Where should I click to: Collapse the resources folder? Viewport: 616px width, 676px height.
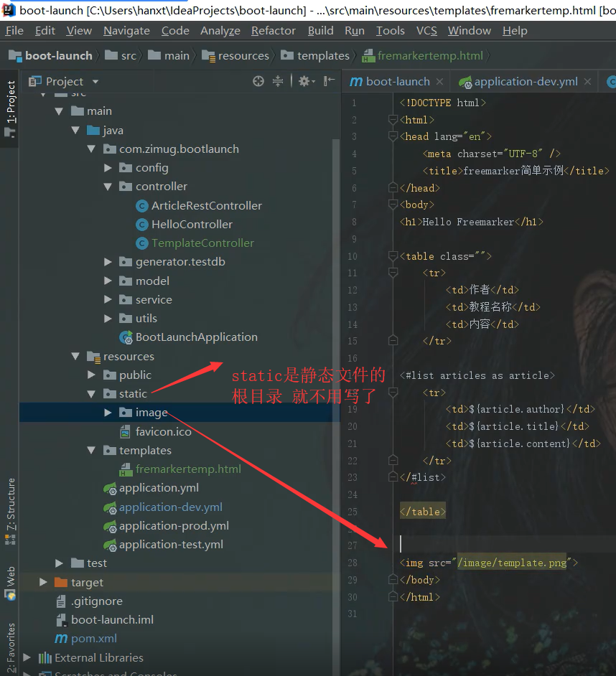(75, 356)
